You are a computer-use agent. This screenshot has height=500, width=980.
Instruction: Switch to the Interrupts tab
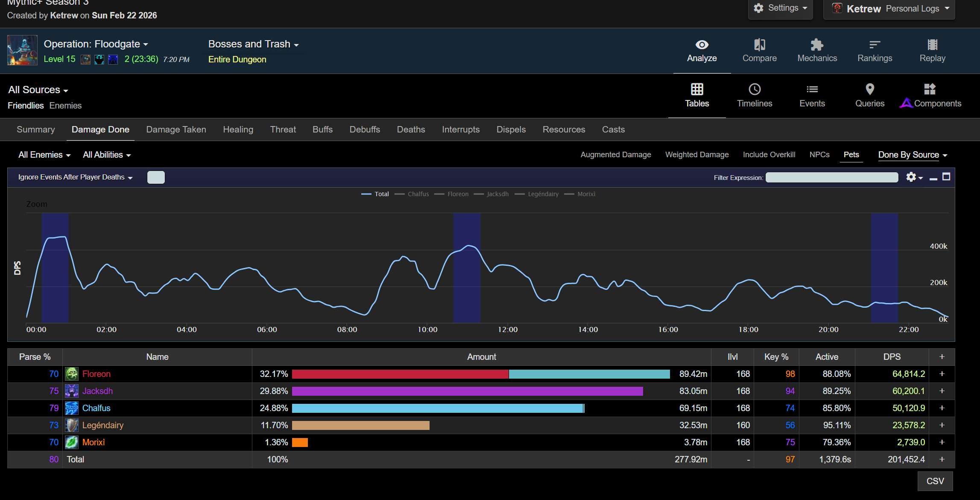coord(460,129)
